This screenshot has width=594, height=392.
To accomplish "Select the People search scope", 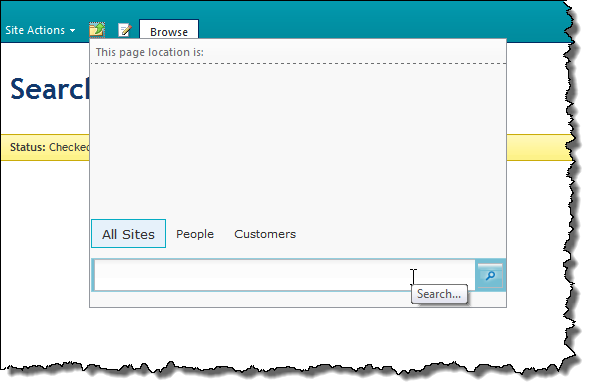I will pos(195,234).
